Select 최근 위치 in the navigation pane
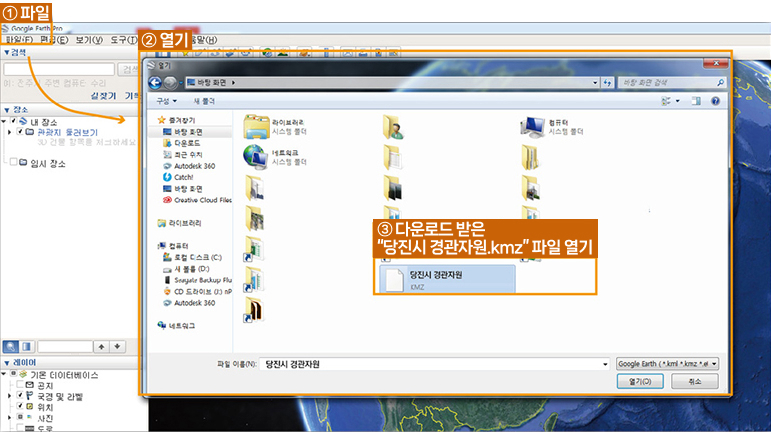The image size is (771, 432). [182, 154]
